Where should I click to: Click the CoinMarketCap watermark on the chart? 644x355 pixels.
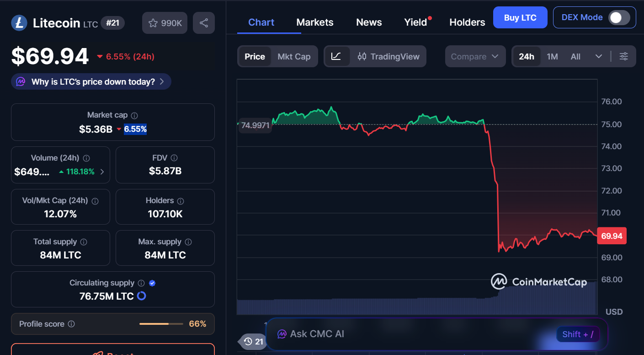pyautogui.click(x=539, y=282)
